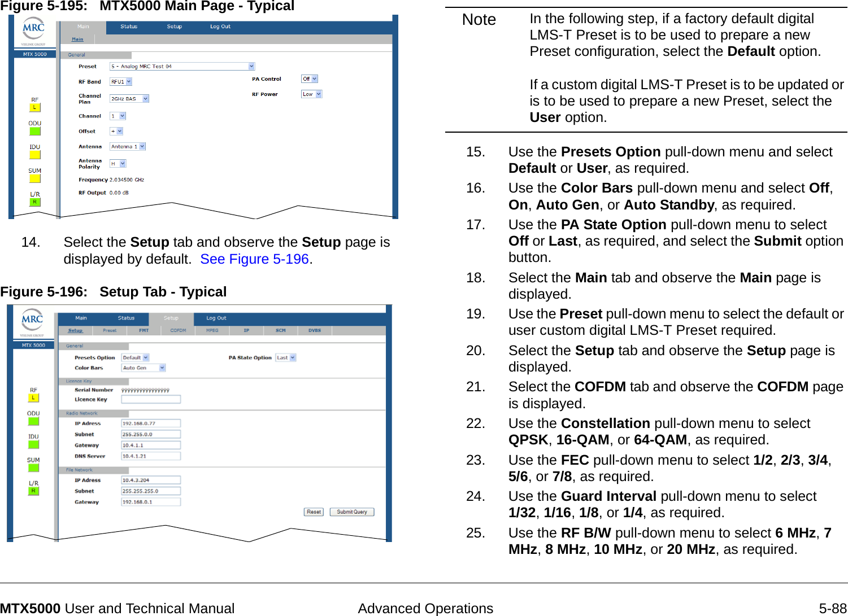Screen dimensions: 848x616
Task: Click the SUM green indicator in Figure 5-196
Action: click(33, 468)
